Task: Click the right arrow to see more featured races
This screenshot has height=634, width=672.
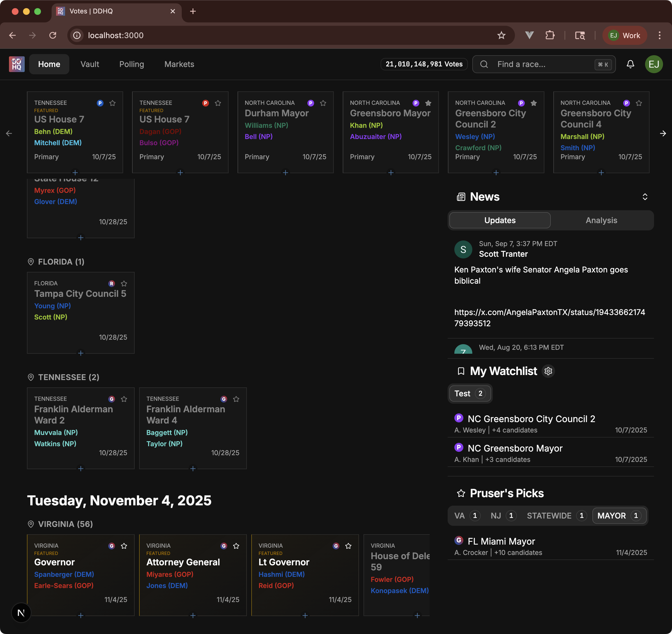Action: click(x=663, y=133)
